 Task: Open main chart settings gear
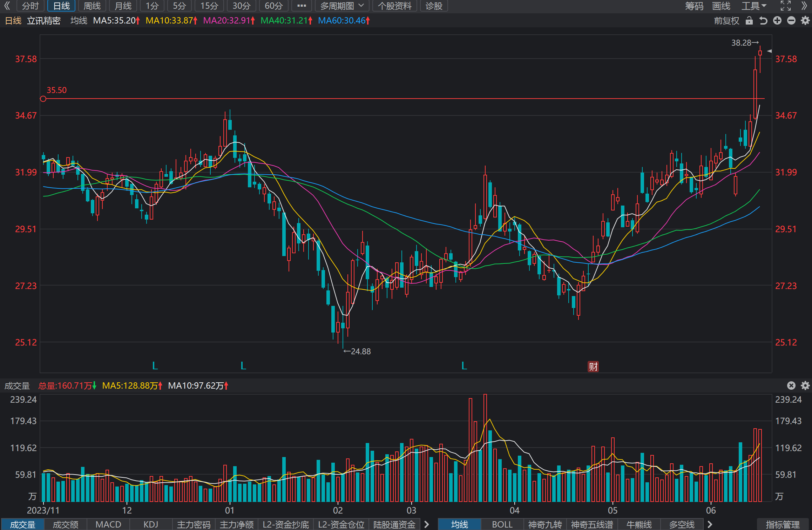tap(805, 21)
